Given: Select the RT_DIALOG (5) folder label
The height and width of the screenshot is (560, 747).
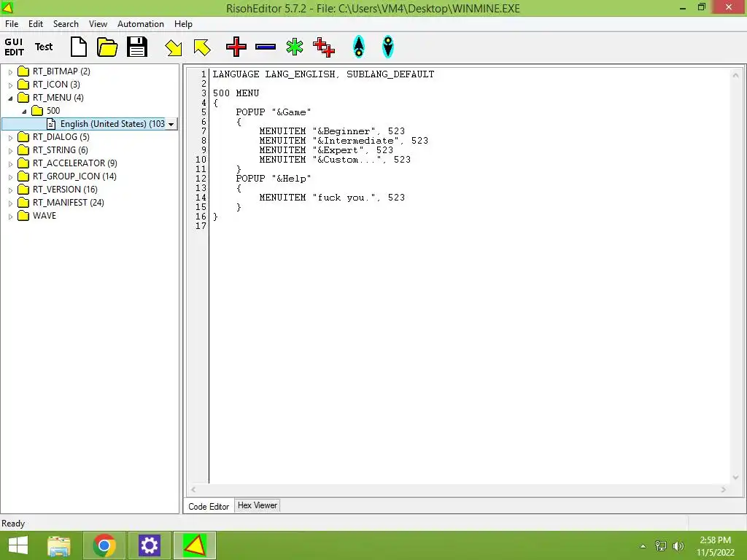Looking at the screenshot, I should coord(61,136).
